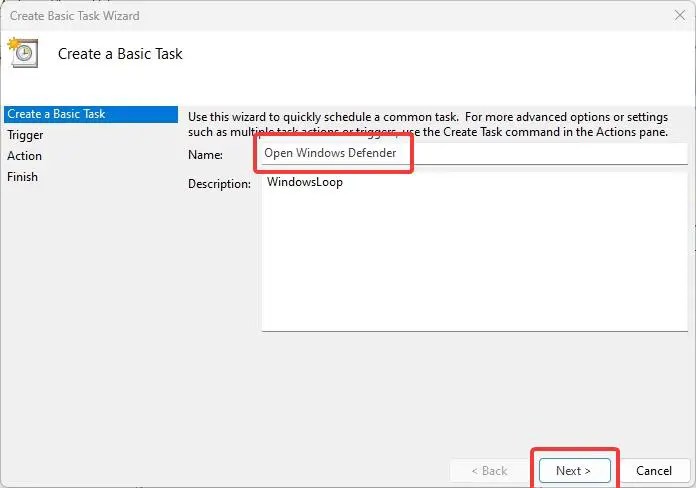Click the greyed-out Back button
Image resolution: width=696 pixels, height=488 pixels.
[489, 470]
